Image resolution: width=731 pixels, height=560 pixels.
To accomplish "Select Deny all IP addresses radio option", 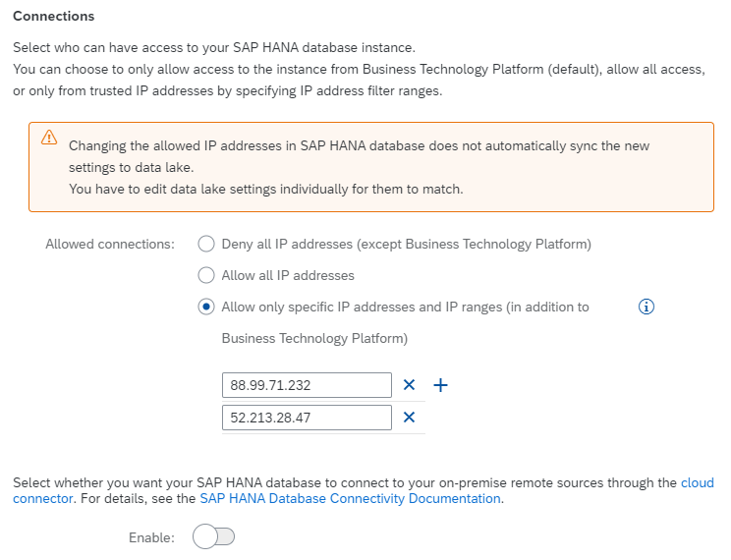I will pyautogui.click(x=206, y=244).
